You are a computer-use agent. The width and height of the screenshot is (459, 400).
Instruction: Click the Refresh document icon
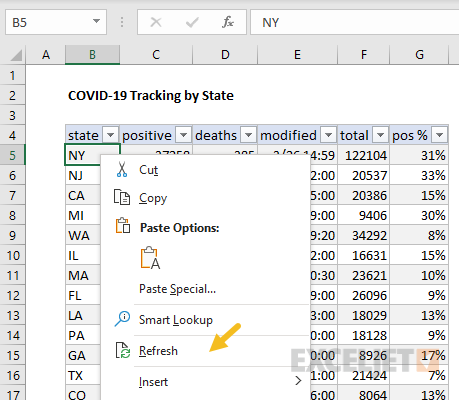(123, 350)
